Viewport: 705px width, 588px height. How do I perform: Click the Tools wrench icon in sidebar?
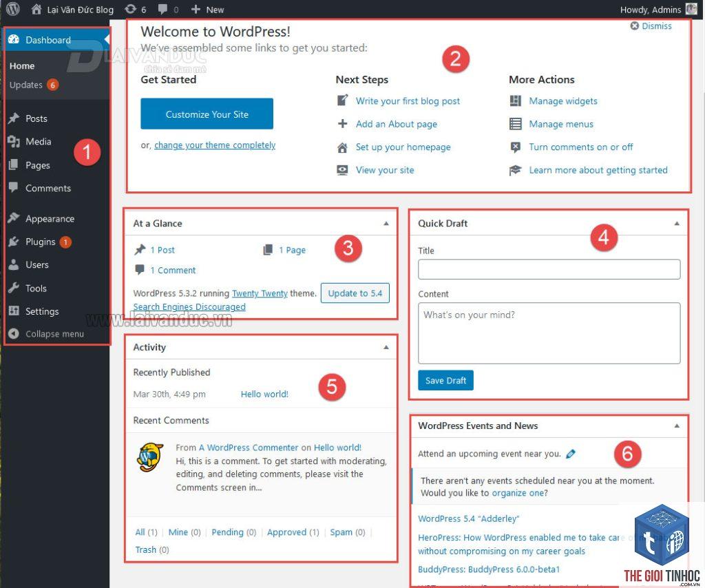click(x=14, y=288)
